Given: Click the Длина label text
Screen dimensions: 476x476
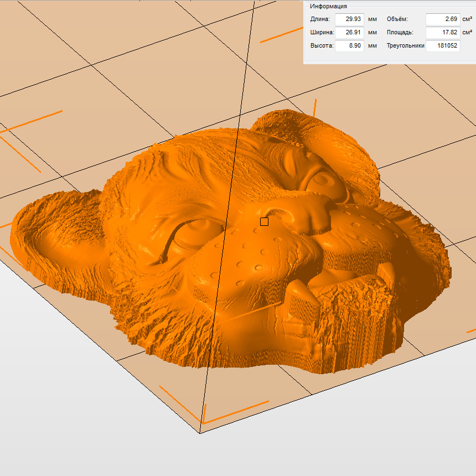Looking at the screenshot, I should click(x=320, y=19).
